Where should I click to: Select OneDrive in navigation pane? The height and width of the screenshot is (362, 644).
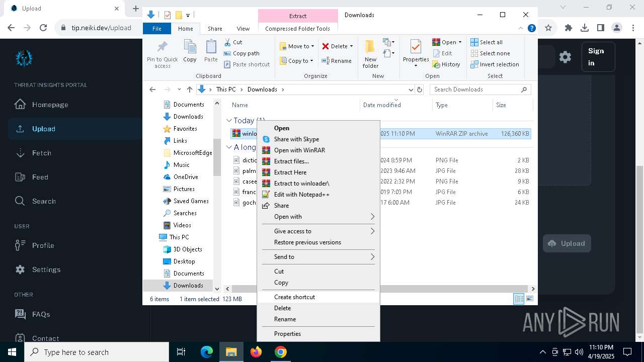[185, 177]
